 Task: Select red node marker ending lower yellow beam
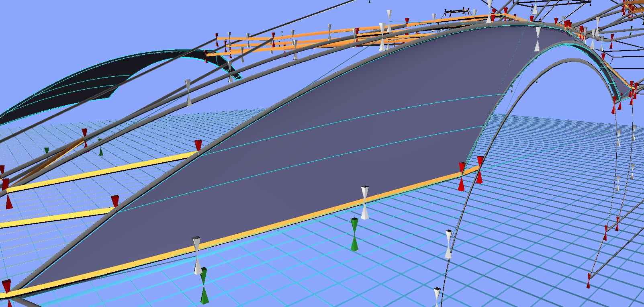(x=115, y=201)
